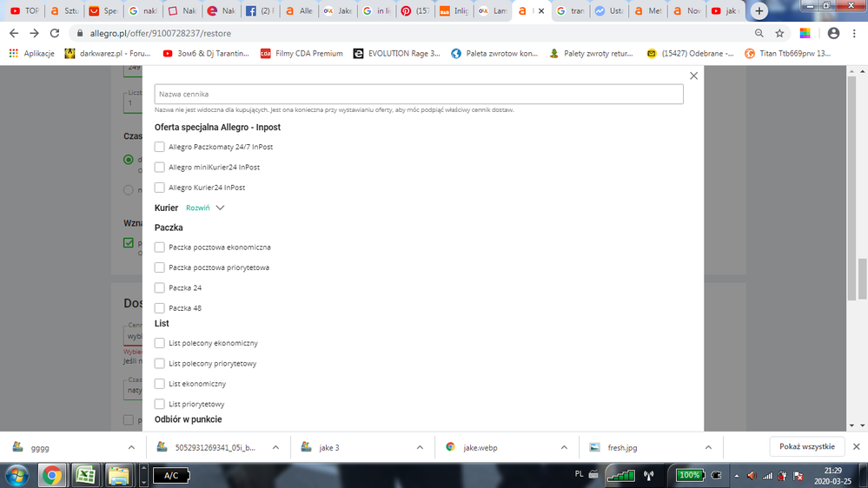The height and width of the screenshot is (488, 868).
Task: Expand the Kurier section chevron
Action: [x=221, y=208]
